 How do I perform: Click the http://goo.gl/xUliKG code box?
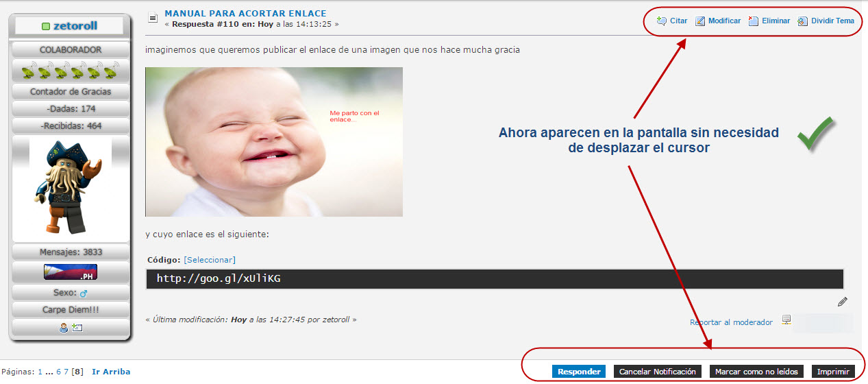(495, 278)
